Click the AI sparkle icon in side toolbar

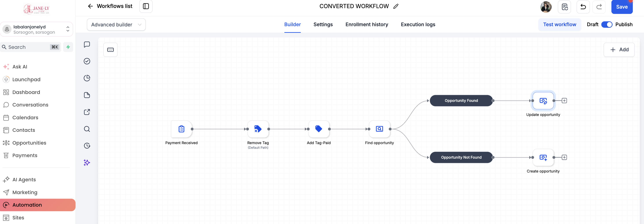coord(87,163)
